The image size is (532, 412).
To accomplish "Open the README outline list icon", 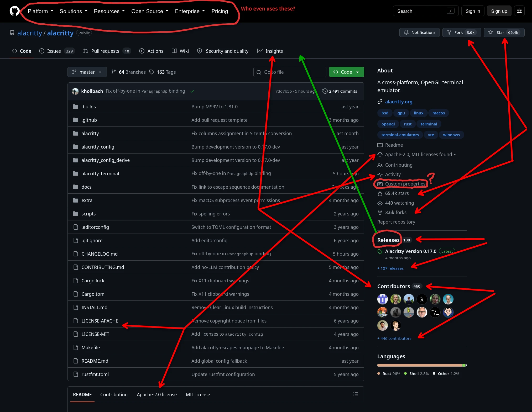I will 356,394.
